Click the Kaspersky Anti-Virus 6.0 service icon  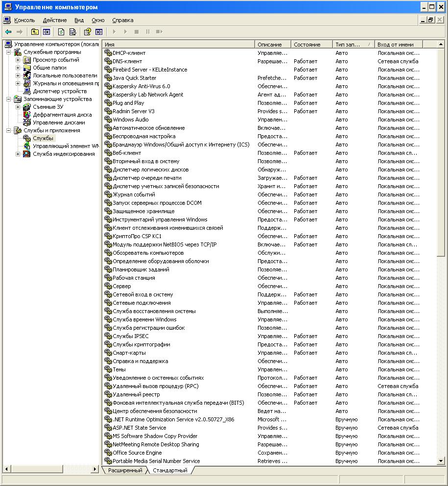pyautogui.click(x=108, y=86)
